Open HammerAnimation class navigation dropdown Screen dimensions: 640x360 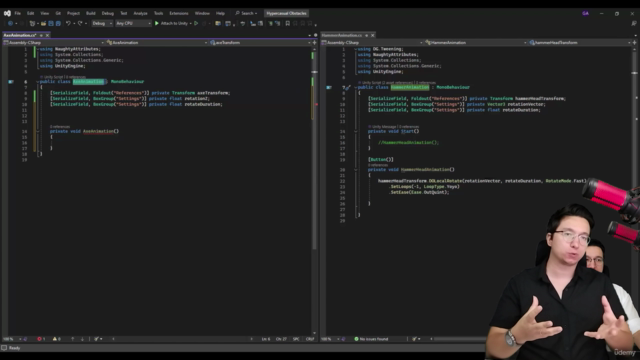click(x=476, y=42)
